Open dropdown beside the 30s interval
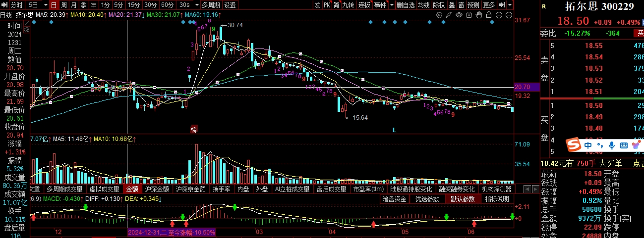 click(196, 5)
